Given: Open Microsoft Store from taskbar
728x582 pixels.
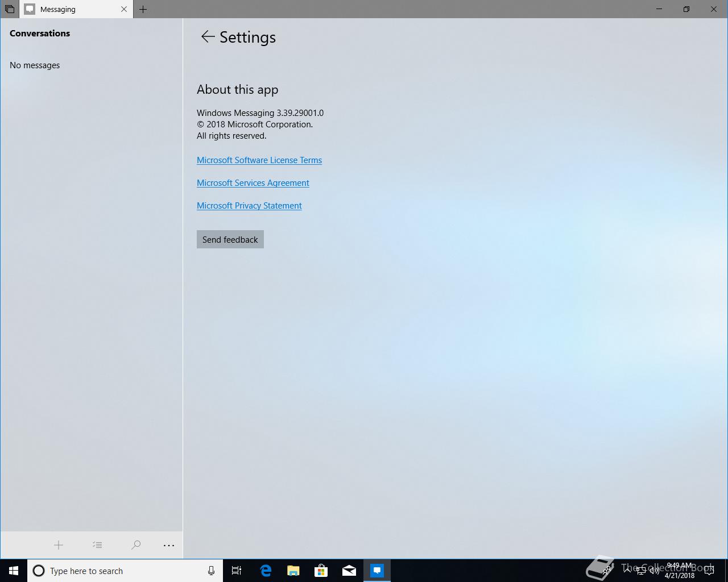Looking at the screenshot, I should coord(321,571).
